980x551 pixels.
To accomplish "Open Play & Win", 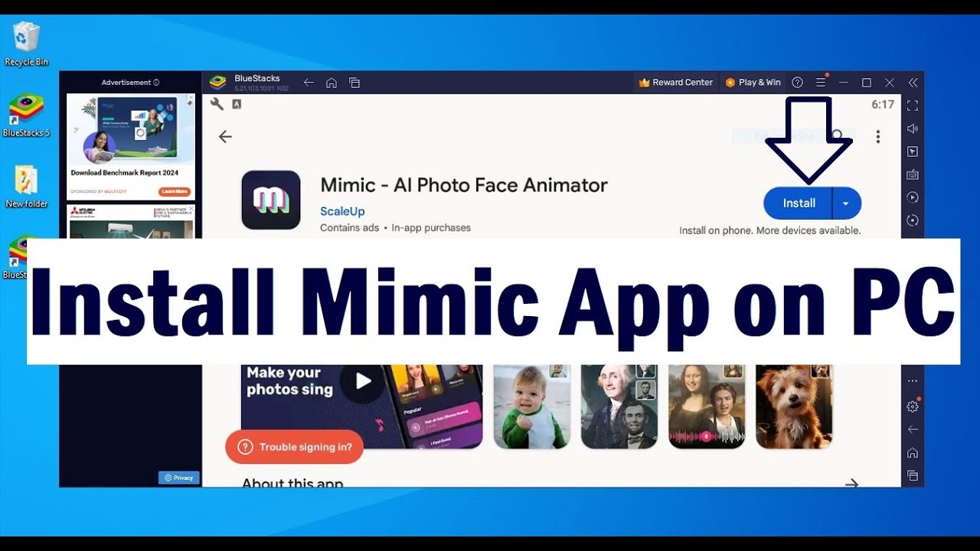I will click(x=753, y=82).
